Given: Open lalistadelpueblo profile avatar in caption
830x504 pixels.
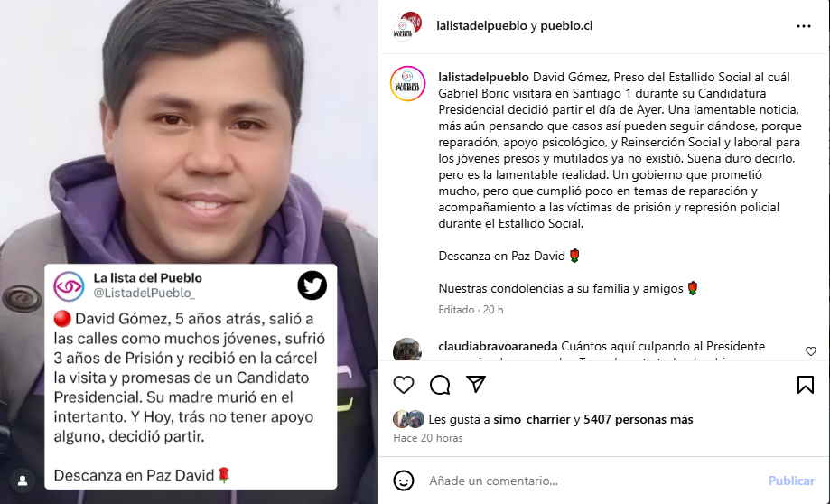Looking at the screenshot, I should (407, 84).
